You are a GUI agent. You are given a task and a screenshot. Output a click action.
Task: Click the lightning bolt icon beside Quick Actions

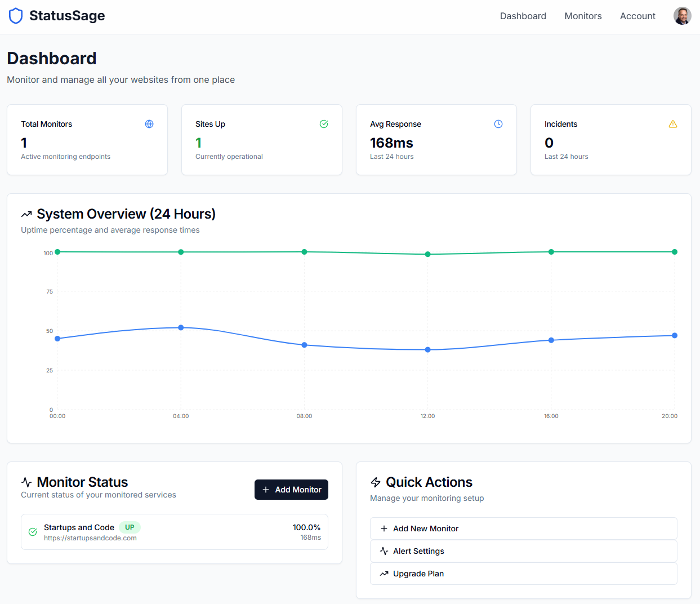point(376,482)
